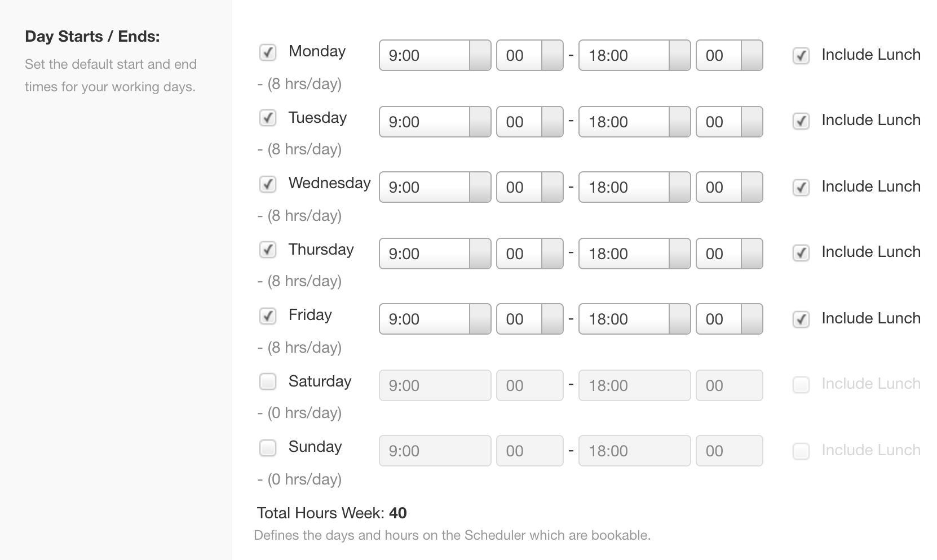The width and height of the screenshot is (937, 560).
Task: Click the Thursday day label
Action: (x=321, y=250)
